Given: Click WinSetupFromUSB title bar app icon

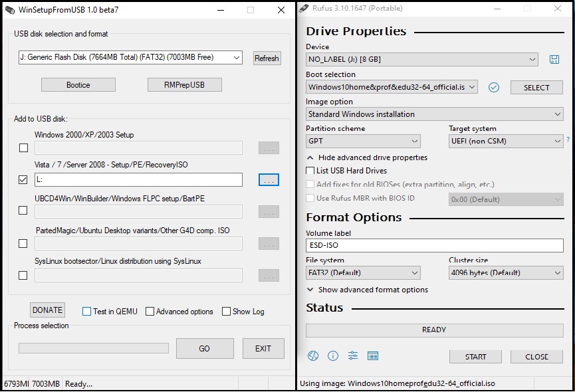Looking at the screenshot, I should click(10, 10).
